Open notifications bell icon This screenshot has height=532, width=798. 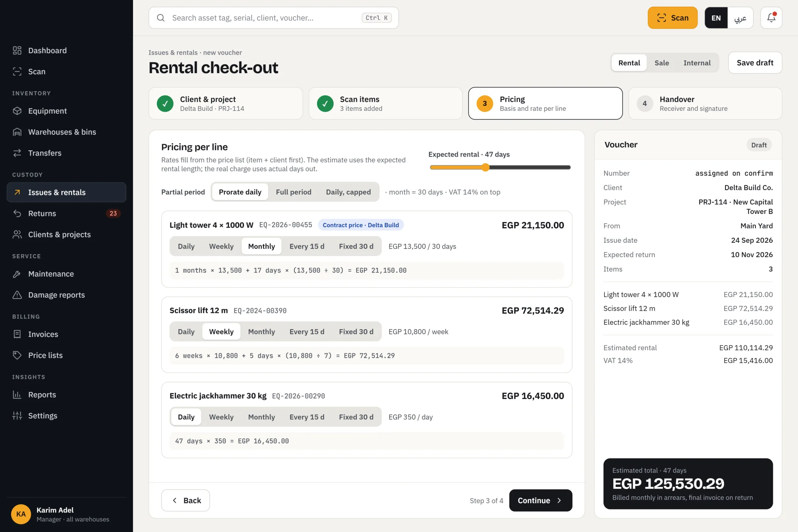(x=771, y=18)
